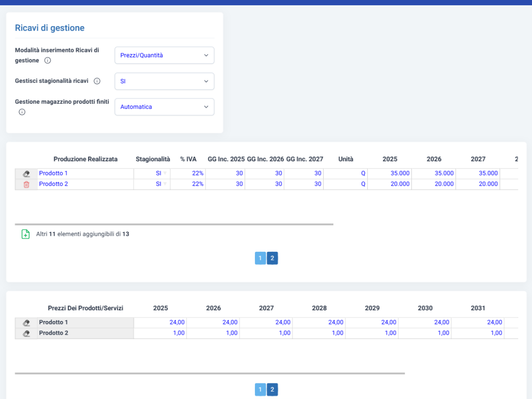Open the Automatica warehouse dropdown

[x=164, y=107]
